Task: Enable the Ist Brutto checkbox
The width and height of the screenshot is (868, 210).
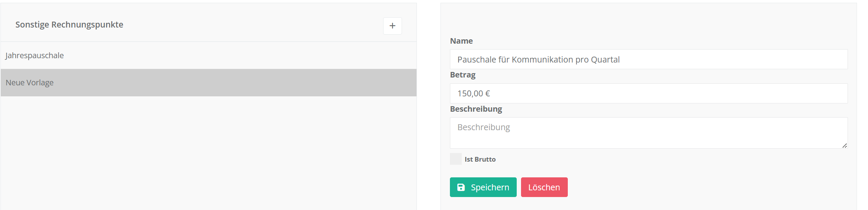Action: 456,159
